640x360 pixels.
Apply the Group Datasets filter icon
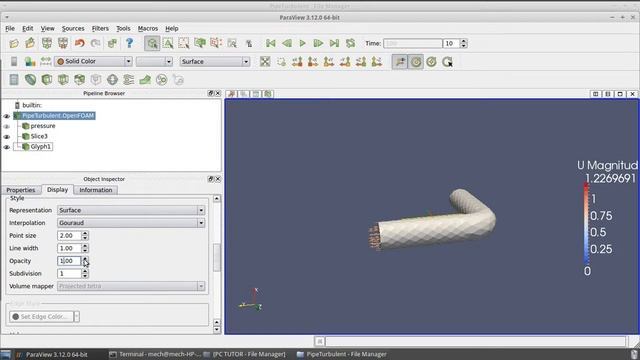tap(162, 80)
